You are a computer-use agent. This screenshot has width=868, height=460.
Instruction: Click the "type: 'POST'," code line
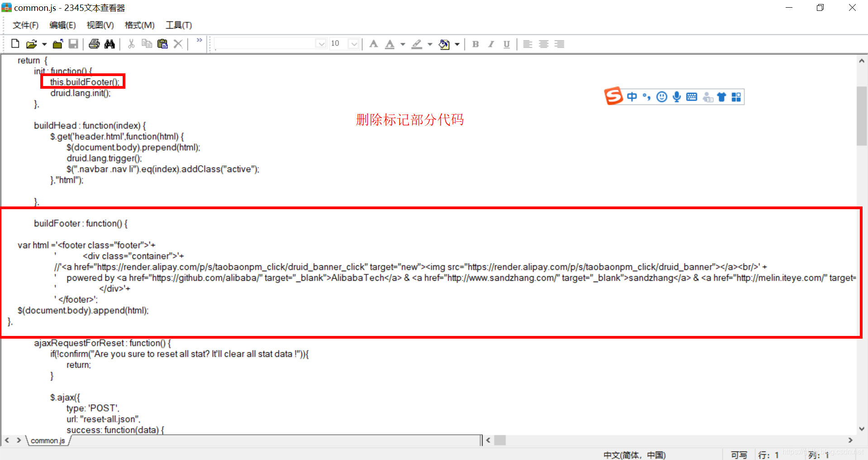93,408
